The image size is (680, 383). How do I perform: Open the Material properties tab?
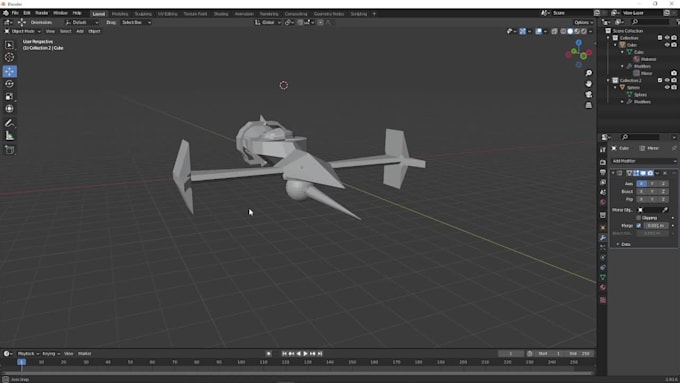coord(603,287)
